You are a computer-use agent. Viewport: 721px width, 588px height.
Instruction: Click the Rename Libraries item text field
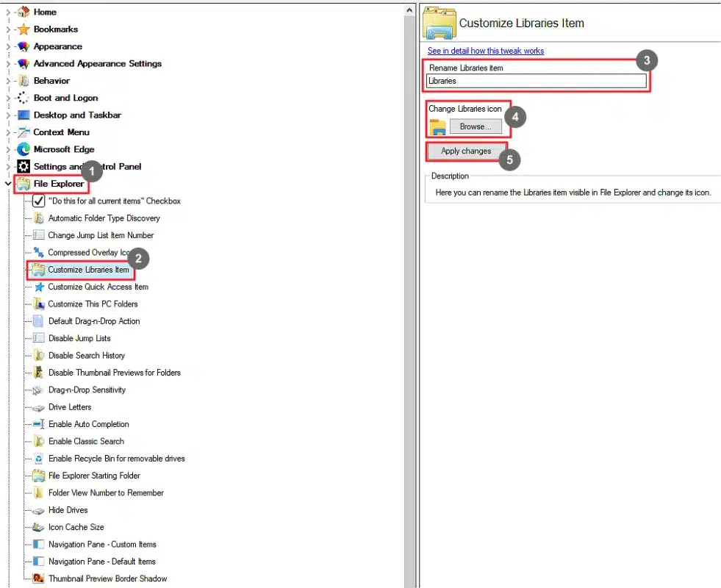tap(536, 81)
